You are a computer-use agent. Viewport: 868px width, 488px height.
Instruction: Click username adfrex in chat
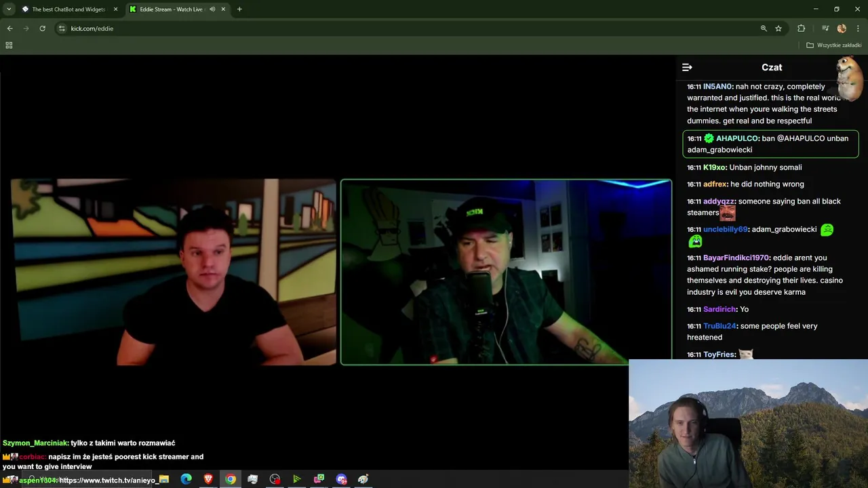[715, 184]
